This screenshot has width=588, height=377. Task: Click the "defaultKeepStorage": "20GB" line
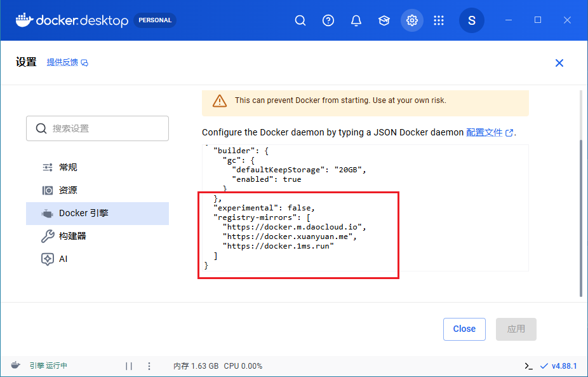click(299, 169)
